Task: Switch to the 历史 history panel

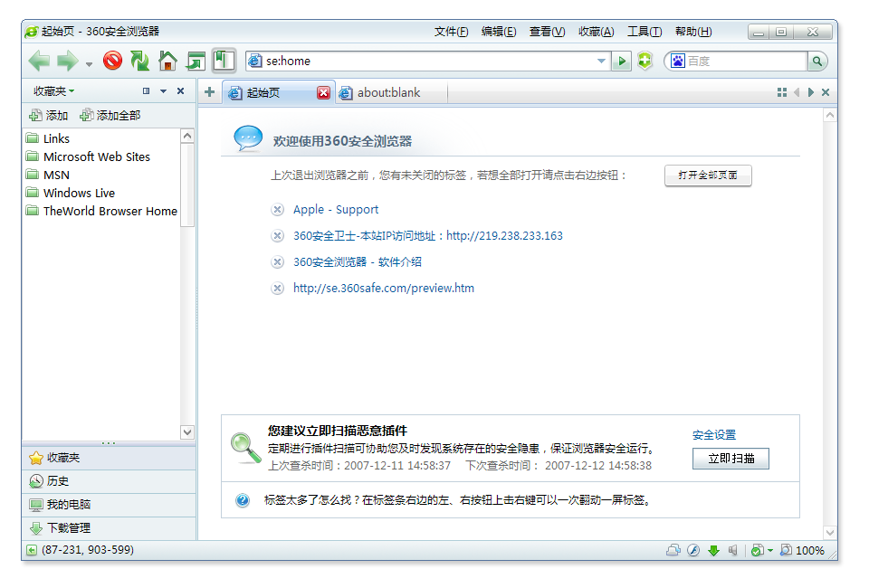Action: click(x=110, y=481)
